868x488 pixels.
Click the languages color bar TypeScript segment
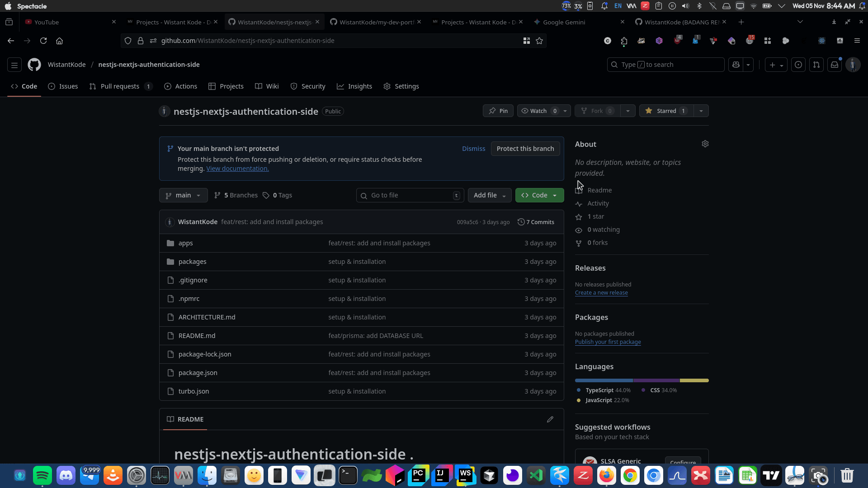tap(604, 380)
